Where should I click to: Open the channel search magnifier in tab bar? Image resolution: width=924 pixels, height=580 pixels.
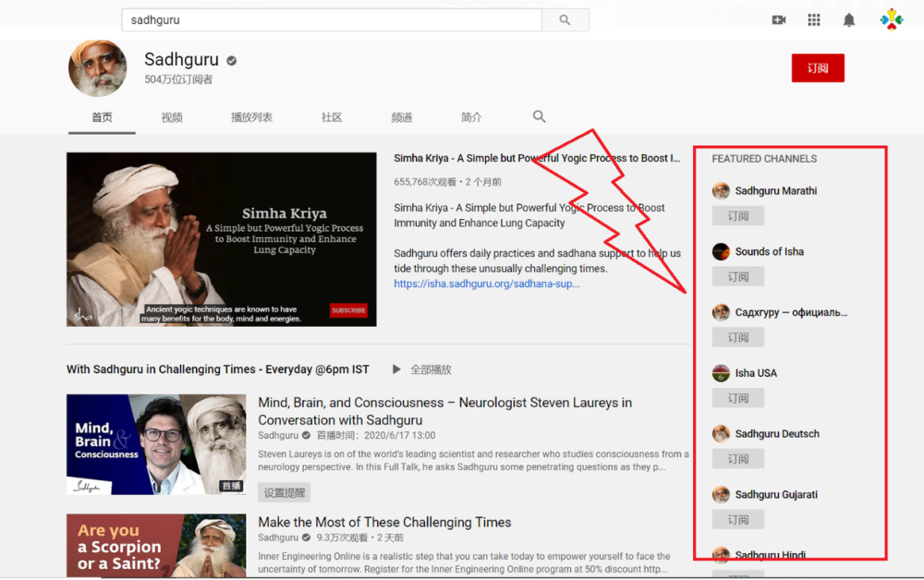(x=540, y=116)
